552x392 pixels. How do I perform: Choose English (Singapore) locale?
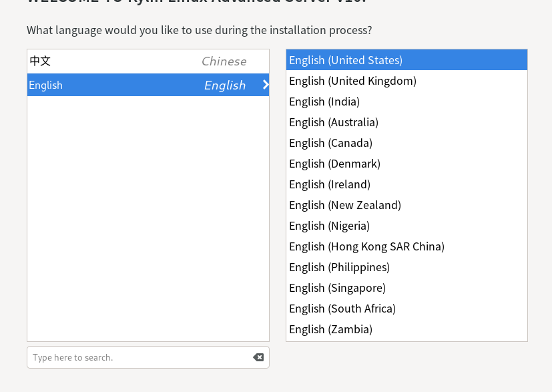[406, 288]
